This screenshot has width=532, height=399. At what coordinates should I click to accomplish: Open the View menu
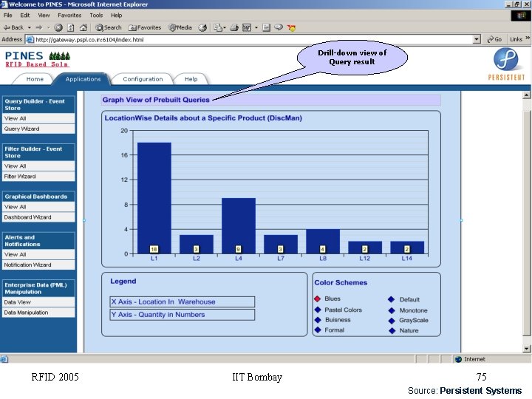44,16
